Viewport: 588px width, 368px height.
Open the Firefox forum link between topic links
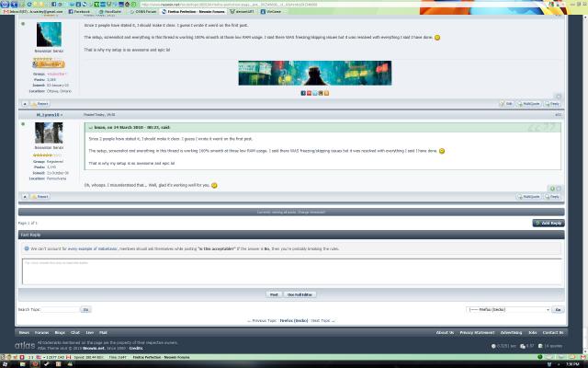pos(294,321)
